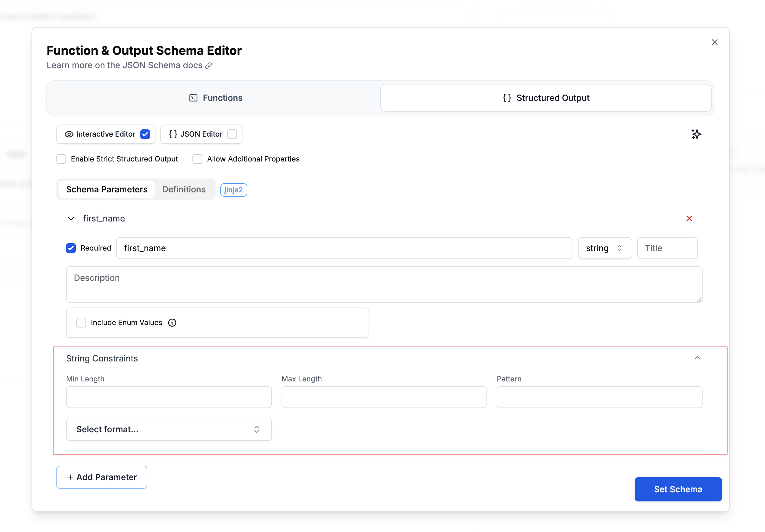Switch to the Definitions tab
The width and height of the screenshot is (765, 532).
[x=184, y=189]
